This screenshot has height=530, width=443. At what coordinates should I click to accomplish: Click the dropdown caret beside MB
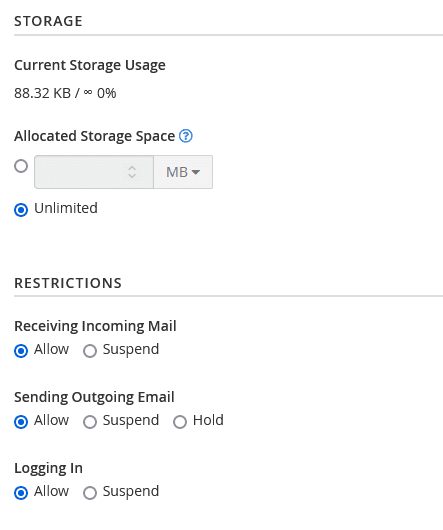[196, 172]
